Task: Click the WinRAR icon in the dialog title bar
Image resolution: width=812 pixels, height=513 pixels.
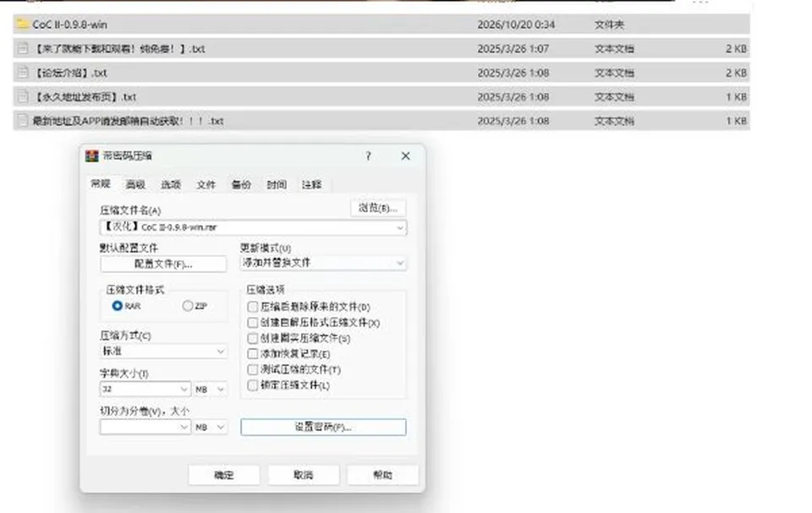Action: click(x=92, y=156)
